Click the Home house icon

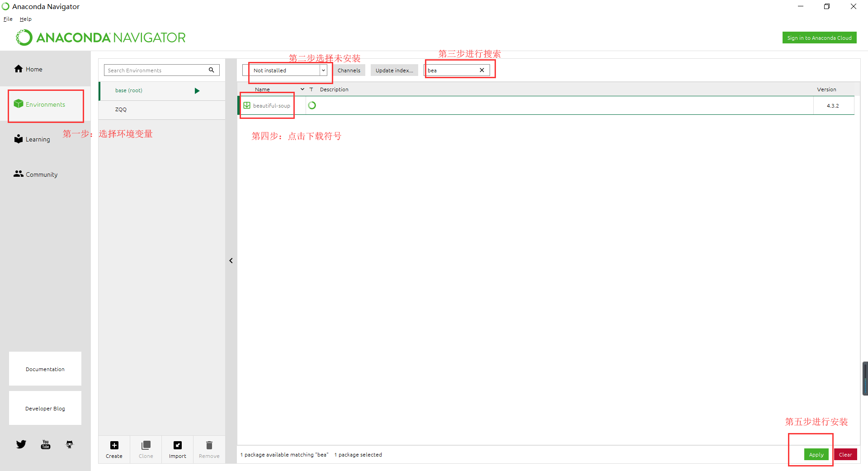point(19,69)
